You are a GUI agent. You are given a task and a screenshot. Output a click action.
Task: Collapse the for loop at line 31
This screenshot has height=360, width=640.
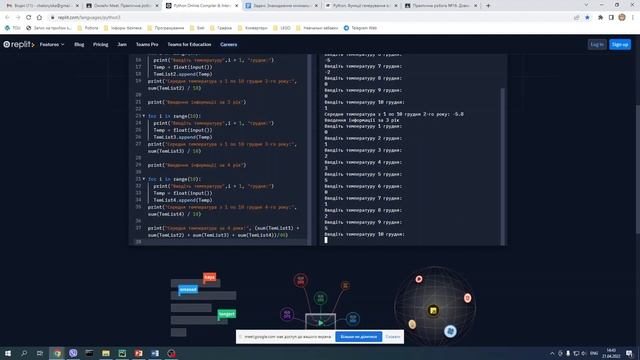(144, 179)
